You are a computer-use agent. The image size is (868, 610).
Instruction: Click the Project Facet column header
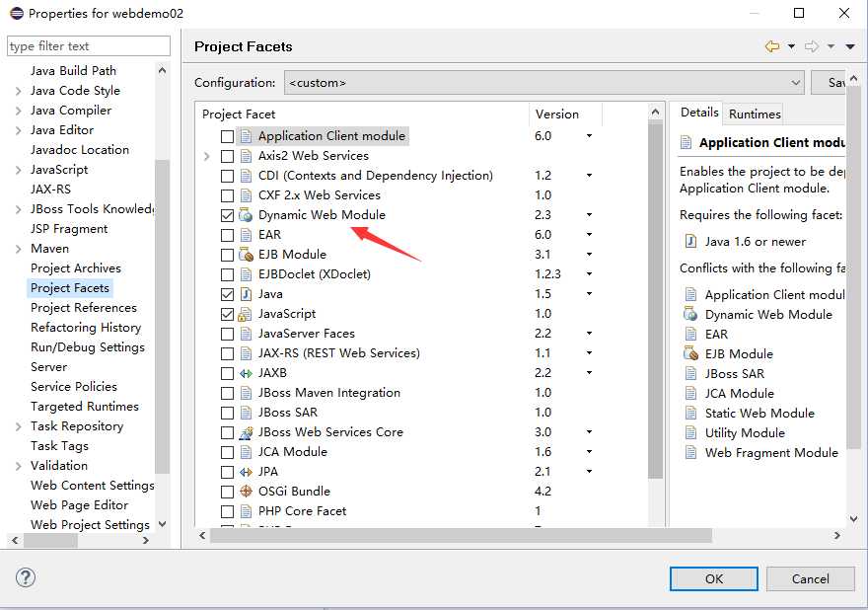tap(362, 114)
